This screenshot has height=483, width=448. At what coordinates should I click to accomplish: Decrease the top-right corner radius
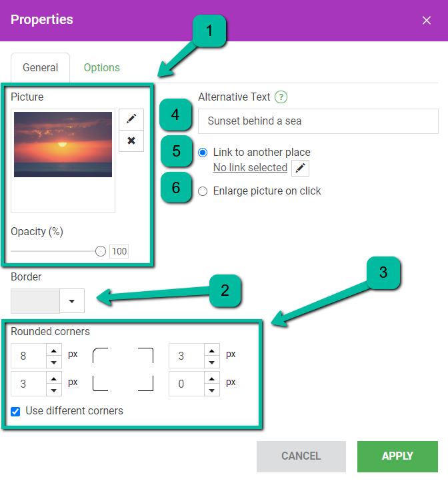(212, 362)
